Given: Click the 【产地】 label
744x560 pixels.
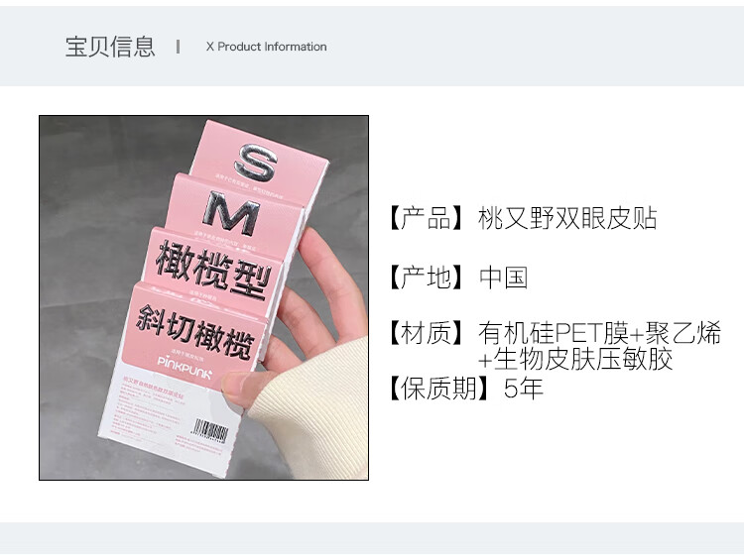Looking at the screenshot, I should tap(426, 277).
